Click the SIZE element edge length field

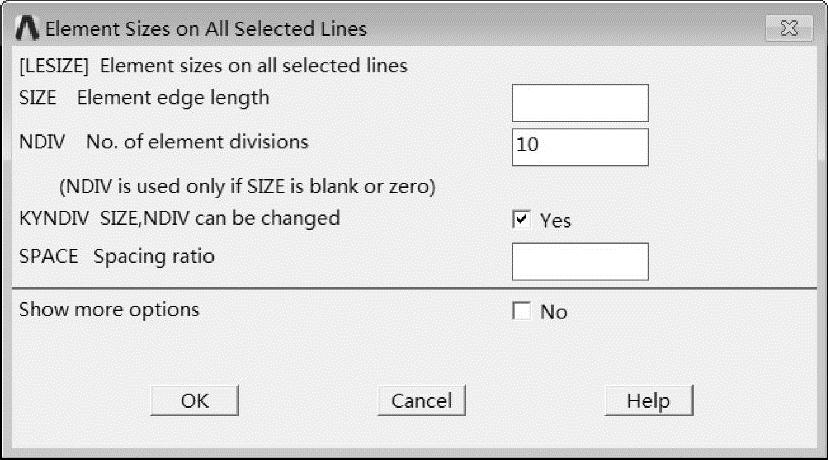click(x=580, y=103)
